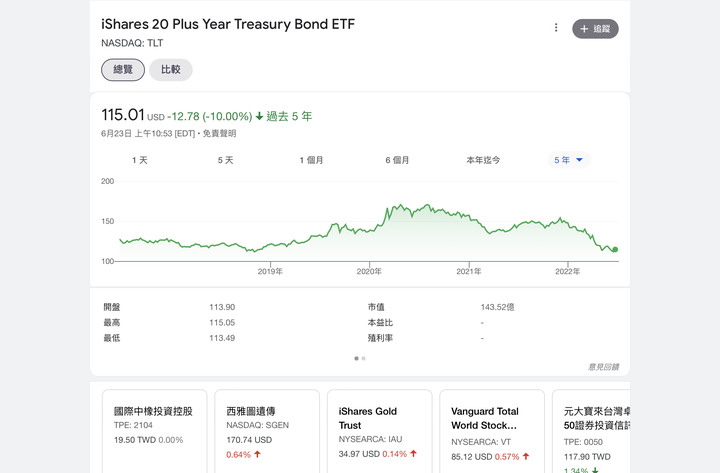The image size is (720, 473).
Task: Click the 最低 value 113.49
Action: click(222, 338)
